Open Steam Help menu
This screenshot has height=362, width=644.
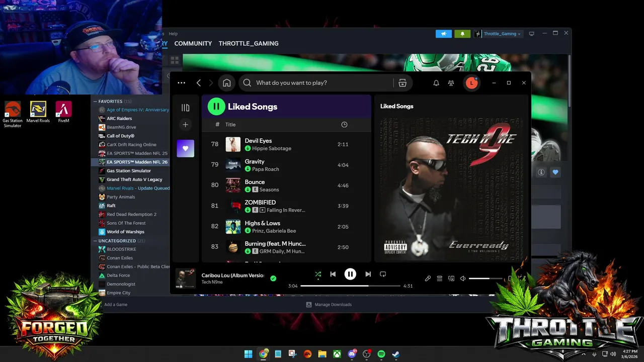coord(173,34)
